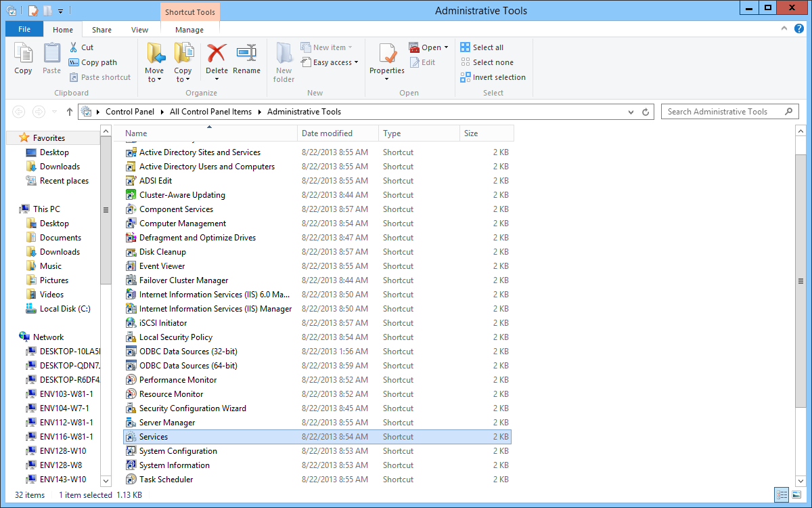This screenshot has height=508, width=812.
Task: Switch to details view button in status bar
Action: tap(782, 495)
